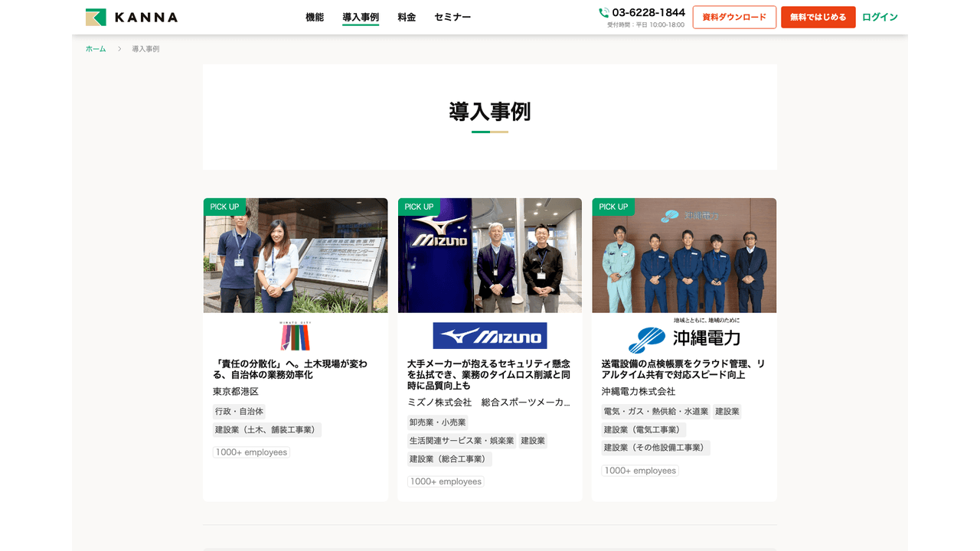Select the 建設業（その他設備工事業） tag
Image resolution: width=980 pixels, height=551 pixels.
[x=656, y=448]
